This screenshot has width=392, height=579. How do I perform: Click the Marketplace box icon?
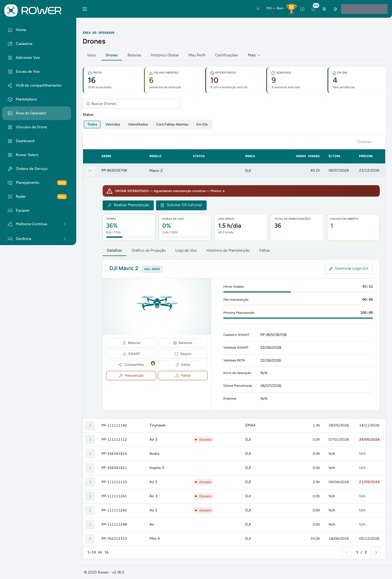click(10, 99)
